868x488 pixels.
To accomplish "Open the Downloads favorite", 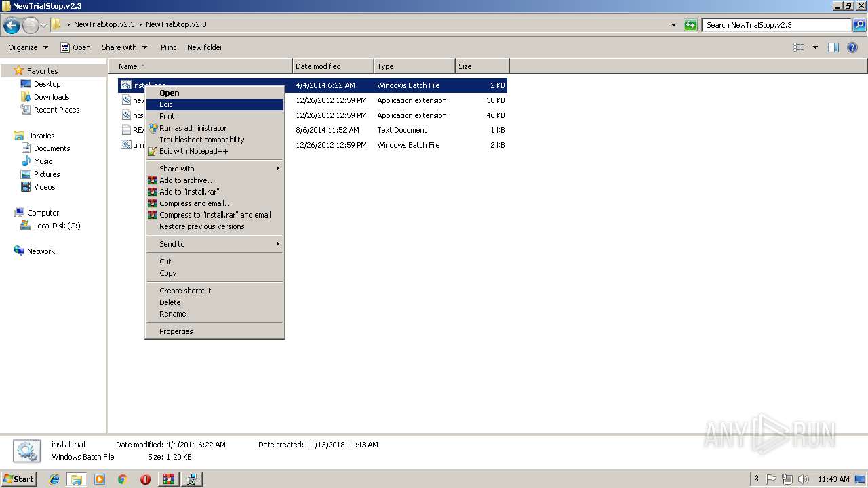I will 52,97.
